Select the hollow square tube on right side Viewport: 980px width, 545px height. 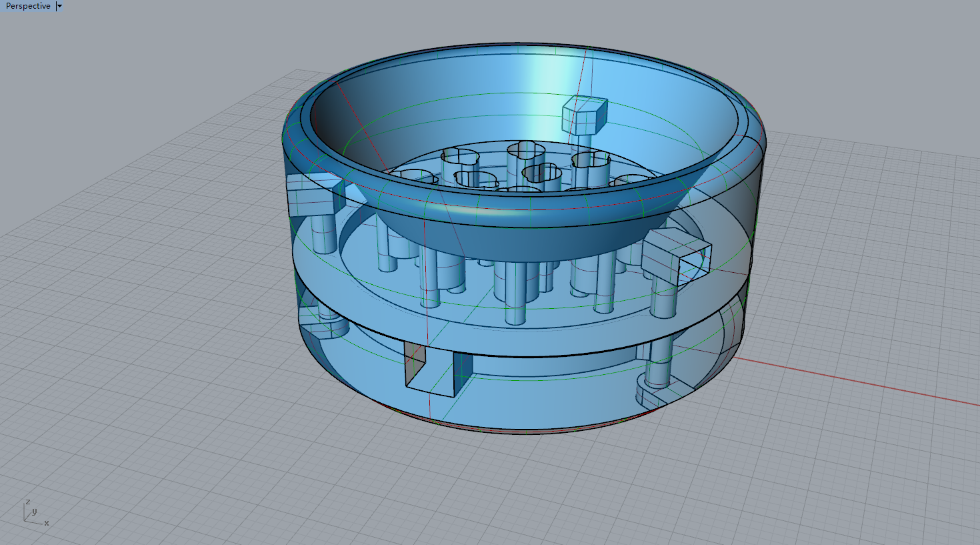click(676, 255)
